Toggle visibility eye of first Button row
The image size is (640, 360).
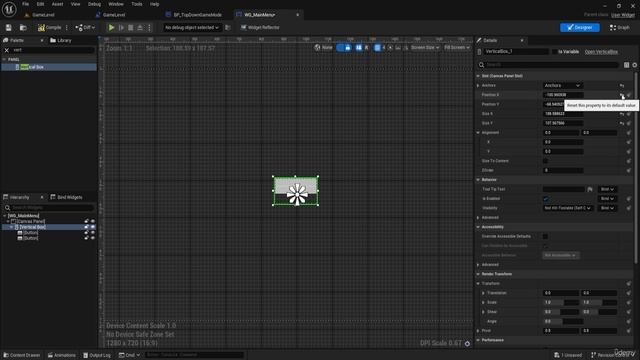pyautogui.click(x=93, y=232)
